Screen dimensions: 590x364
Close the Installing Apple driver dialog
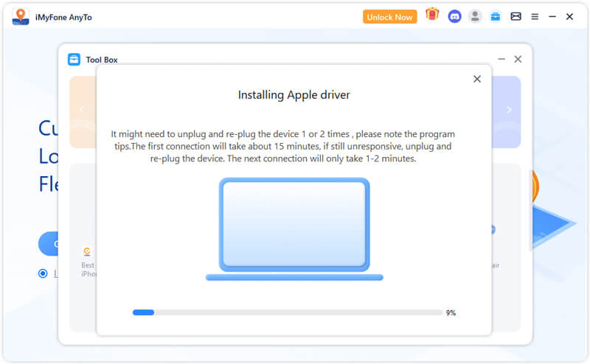coord(477,79)
